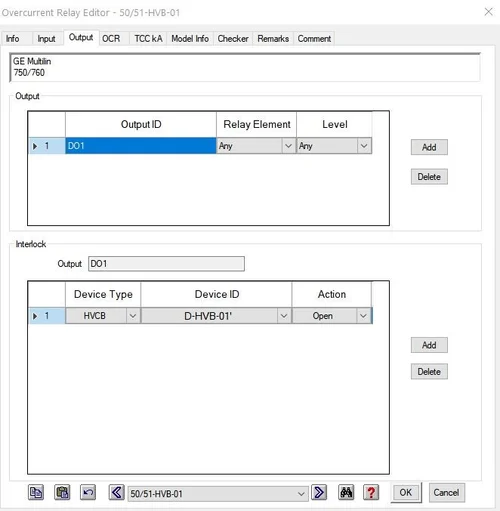The height and width of the screenshot is (511, 500).
Task: Open the TCC kA tab
Action: click(148, 39)
